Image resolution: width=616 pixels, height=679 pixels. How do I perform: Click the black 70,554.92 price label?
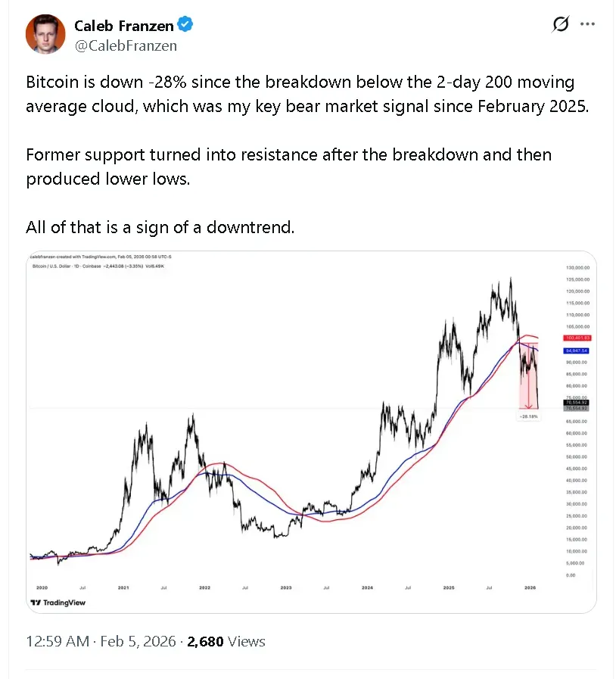(x=576, y=402)
